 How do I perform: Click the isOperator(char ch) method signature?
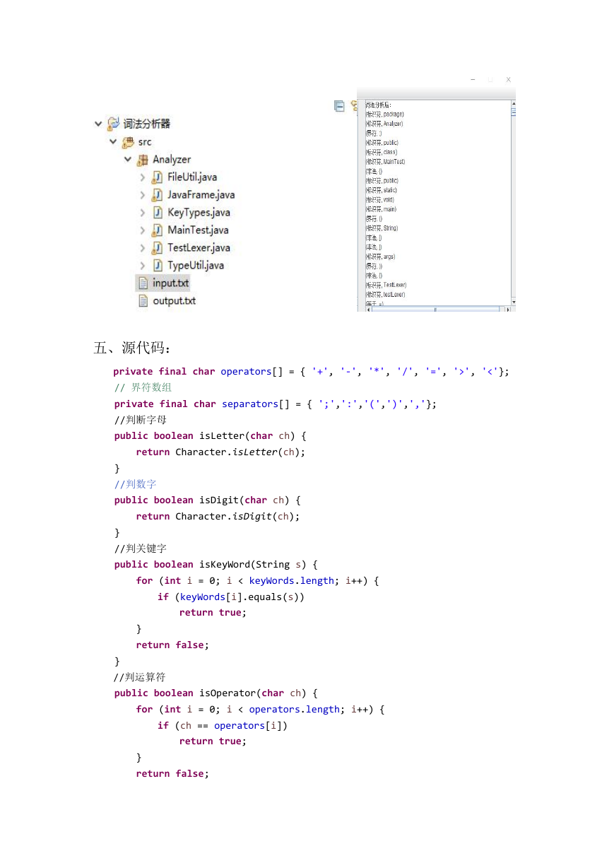216,693
